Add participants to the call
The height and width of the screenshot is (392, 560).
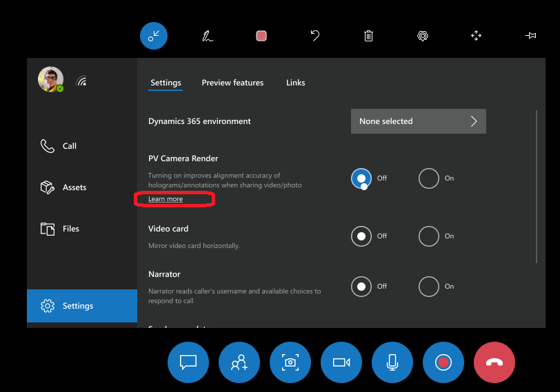click(x=239, y=362)
